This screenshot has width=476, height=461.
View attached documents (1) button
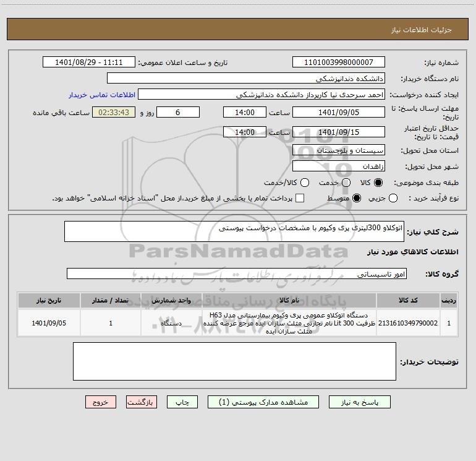click(263, 402)
